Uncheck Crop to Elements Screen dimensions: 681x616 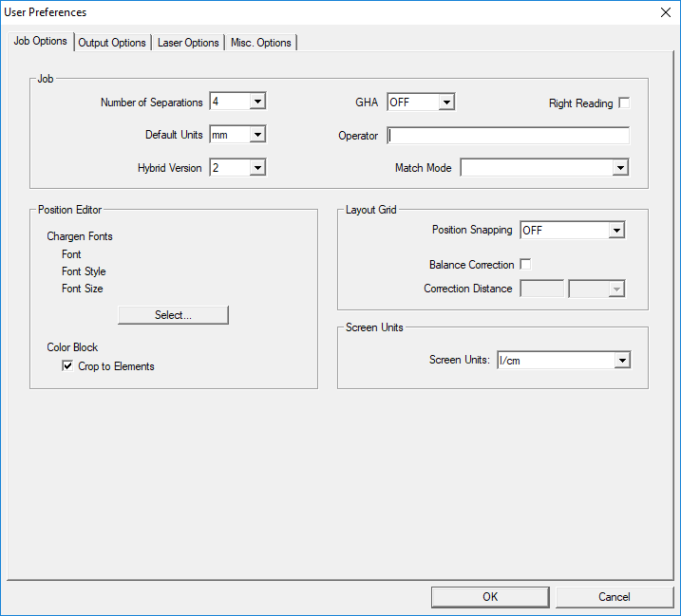67,366
